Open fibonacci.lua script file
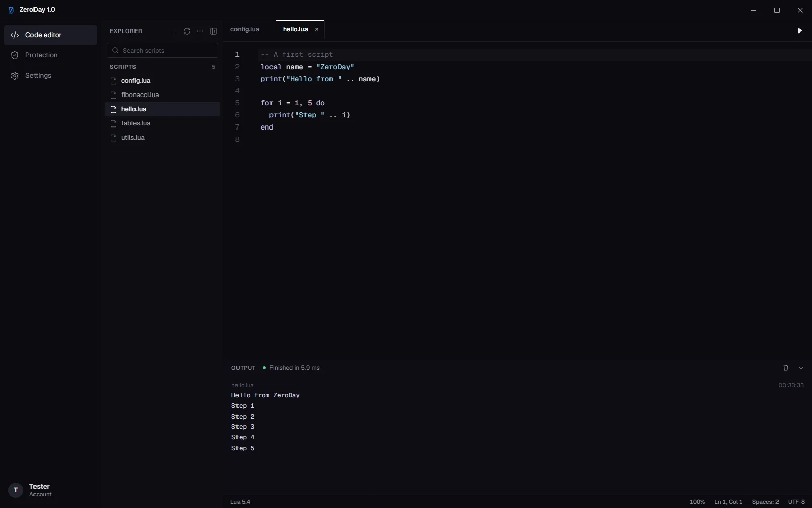Viewport: 812px width, 508px height. tap(162, 95)
